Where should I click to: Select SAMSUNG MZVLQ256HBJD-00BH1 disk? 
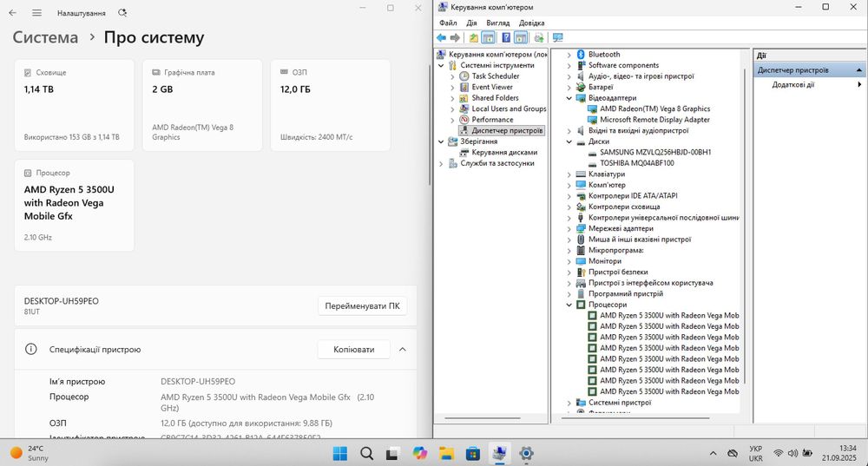[x=655, y=152]
